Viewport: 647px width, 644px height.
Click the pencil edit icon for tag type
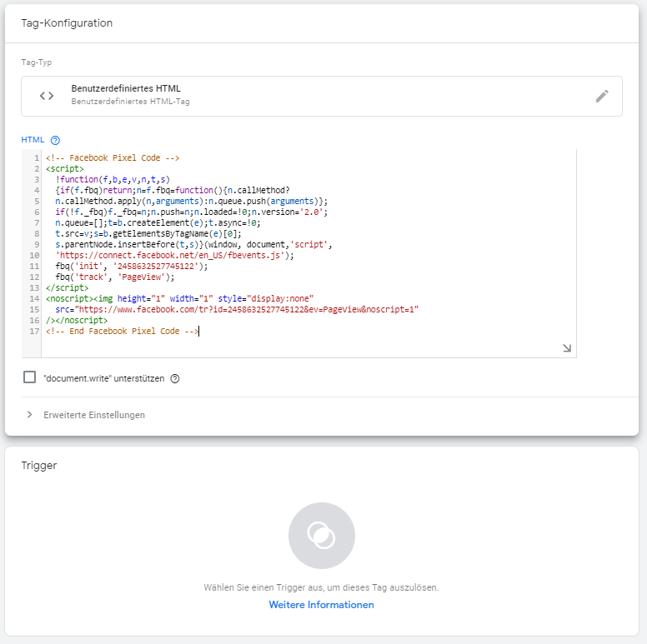pos(602,96)
